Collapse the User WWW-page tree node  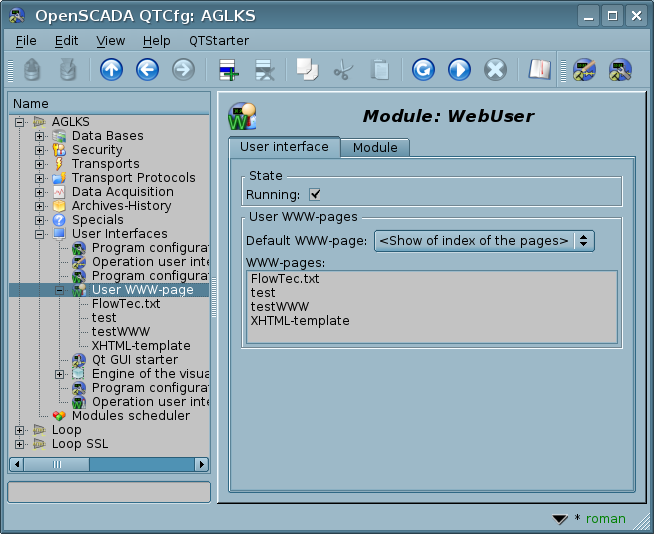pyautogui.click(x=59, y=290)
